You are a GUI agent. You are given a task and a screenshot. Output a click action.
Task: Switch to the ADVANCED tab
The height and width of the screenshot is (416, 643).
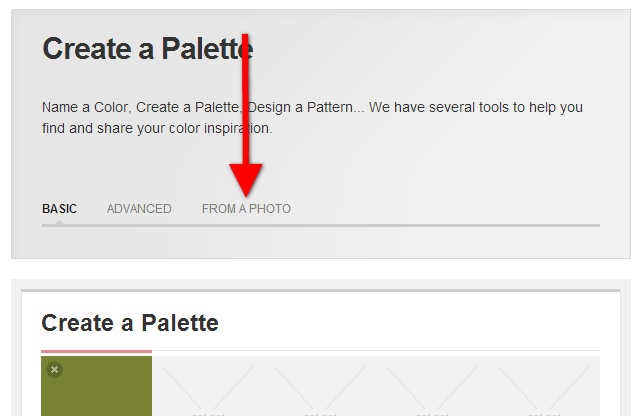(139, 209)
